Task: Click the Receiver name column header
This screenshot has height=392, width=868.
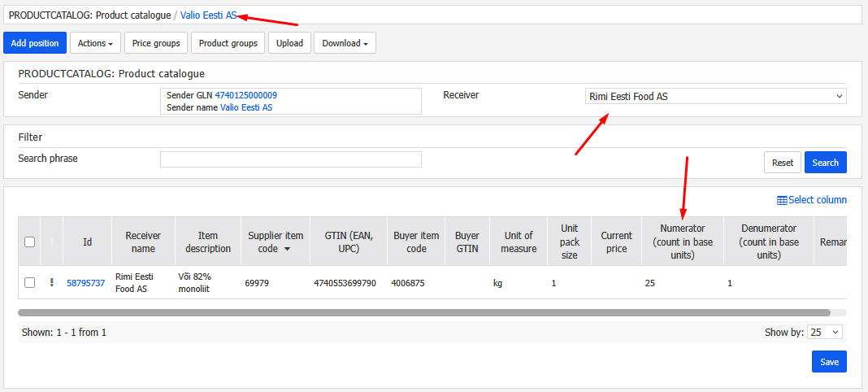Action: 143,242
